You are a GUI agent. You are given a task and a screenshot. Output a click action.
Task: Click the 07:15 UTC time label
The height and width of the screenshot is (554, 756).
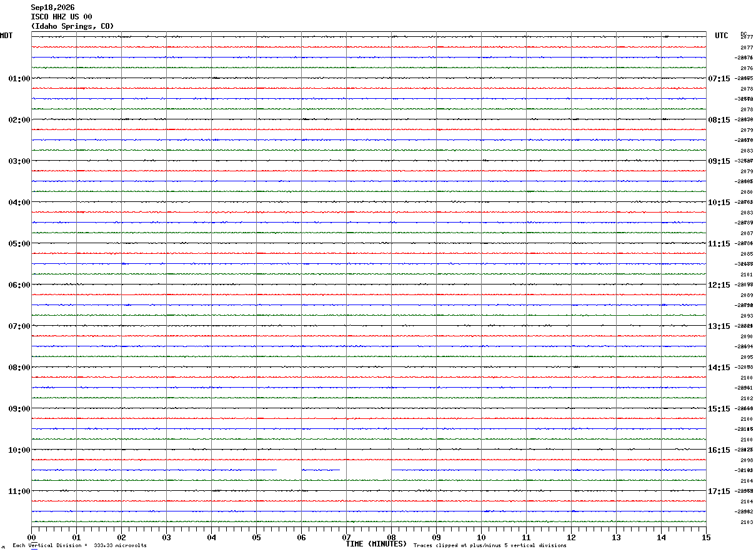coord(719,79)
